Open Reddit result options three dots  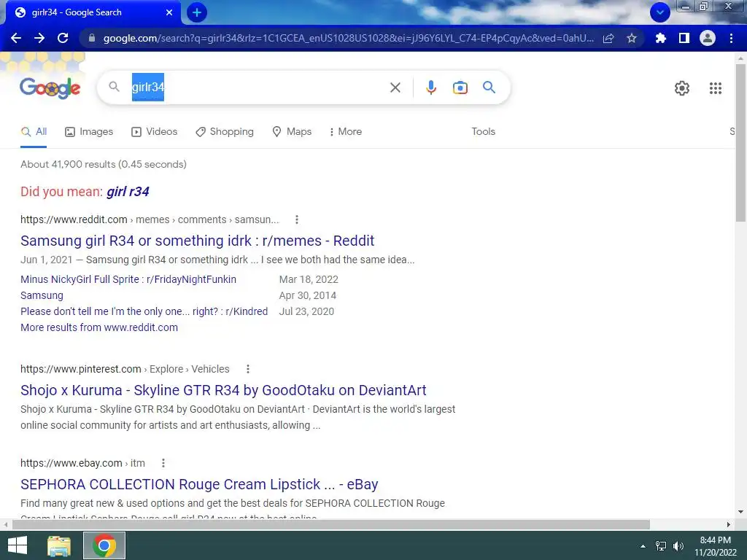click(297, 219)
